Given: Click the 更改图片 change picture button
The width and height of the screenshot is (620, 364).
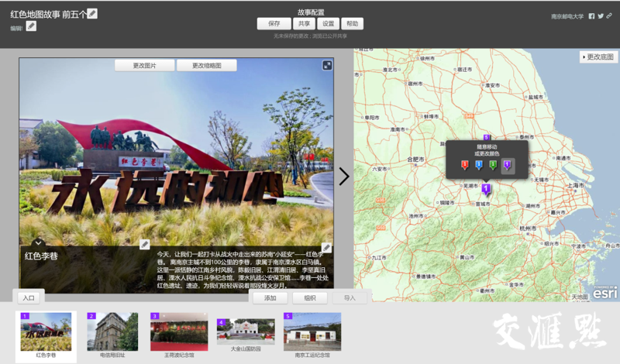Looking at the screenshot, I should (x=144, y=66).
